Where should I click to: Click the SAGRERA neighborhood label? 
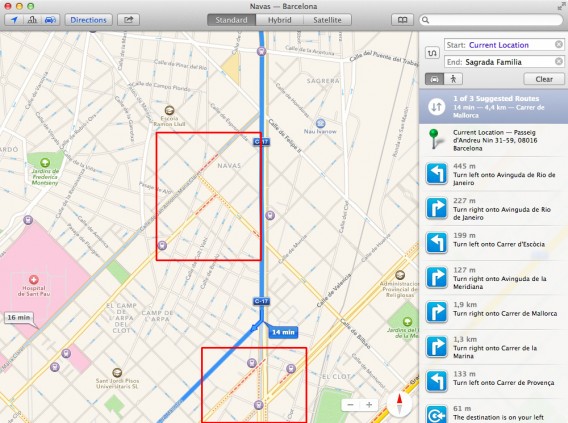[x=323, y=81]
